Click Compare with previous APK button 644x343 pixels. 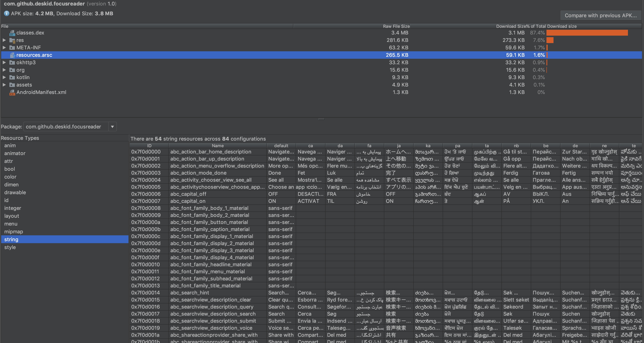click(x=601, y=15)
